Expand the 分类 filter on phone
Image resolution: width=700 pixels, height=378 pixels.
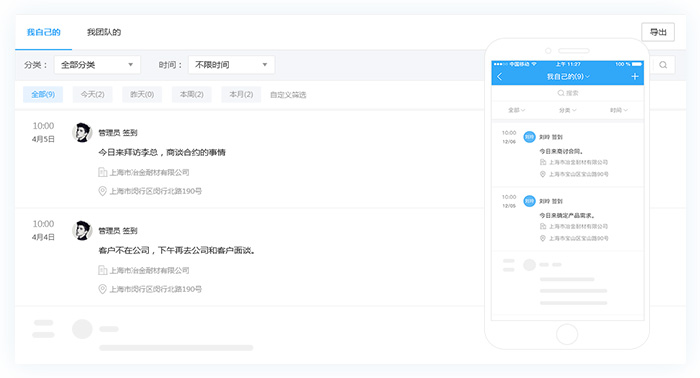[x=567, y=110]
